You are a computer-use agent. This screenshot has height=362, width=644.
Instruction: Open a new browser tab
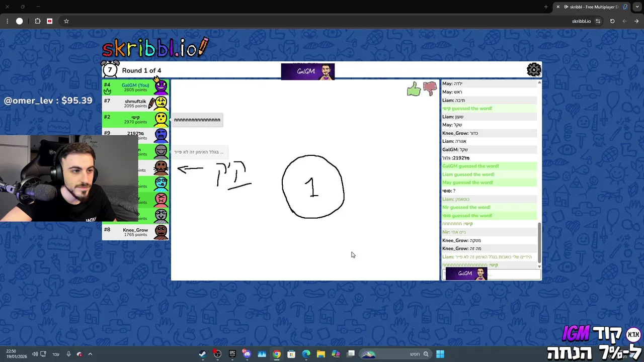[546, 7]
